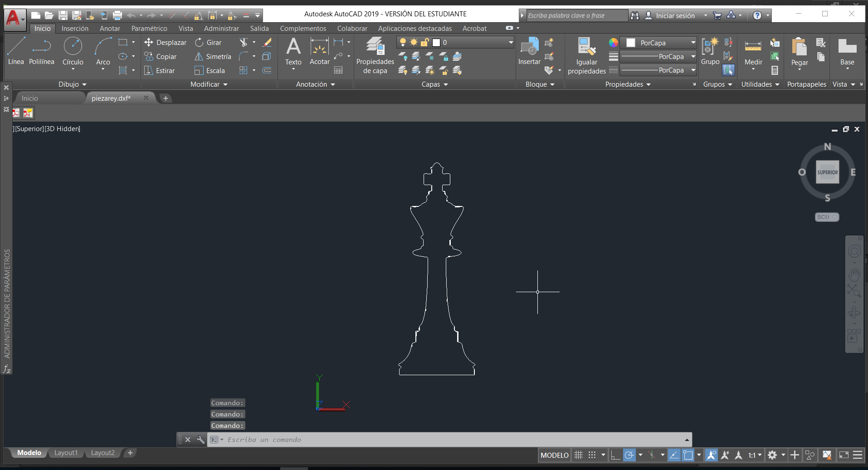Image resolution: width=868 pixels, height=470 pixels.
Task: Toggle polar tracking in status bar
Action: 629,455
